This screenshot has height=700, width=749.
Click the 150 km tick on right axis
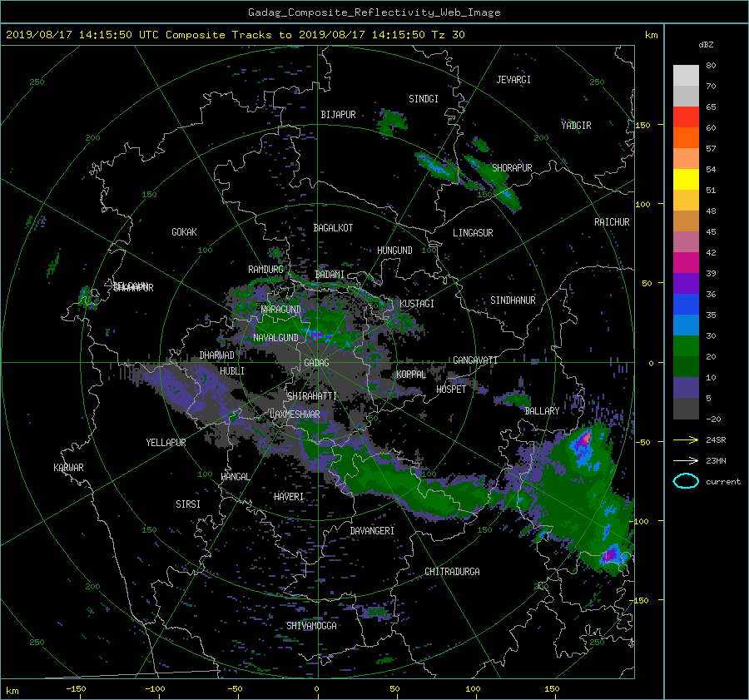pyautogui.click(x=642, y=125)
